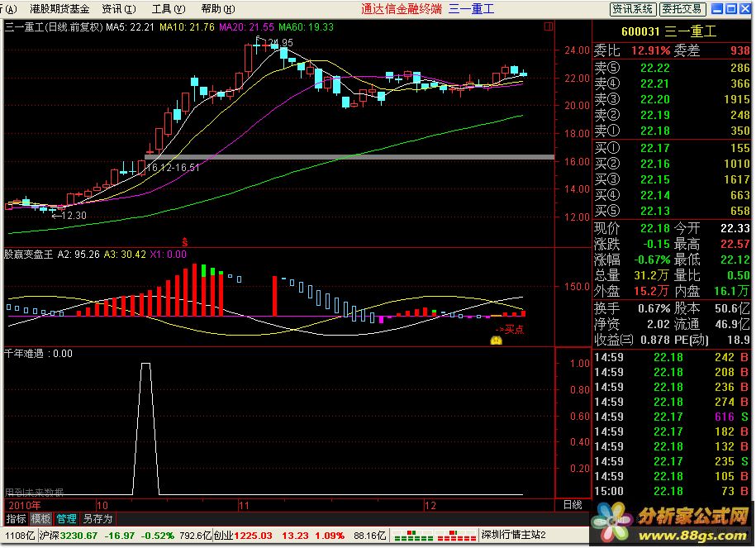Click the 沪深 3230.67 index in status bar
The width and height of the screenshot is (756, 548).
(x=69, y=536)
